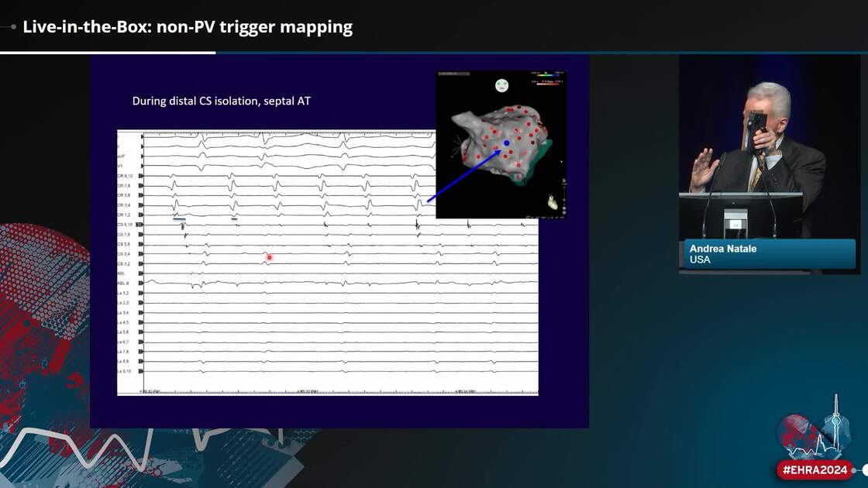Image resolution: width=868 pixels, height=488 pixels.
Task: Open the La 9,10 channel options arrow
Action: [x=141, y=372]
